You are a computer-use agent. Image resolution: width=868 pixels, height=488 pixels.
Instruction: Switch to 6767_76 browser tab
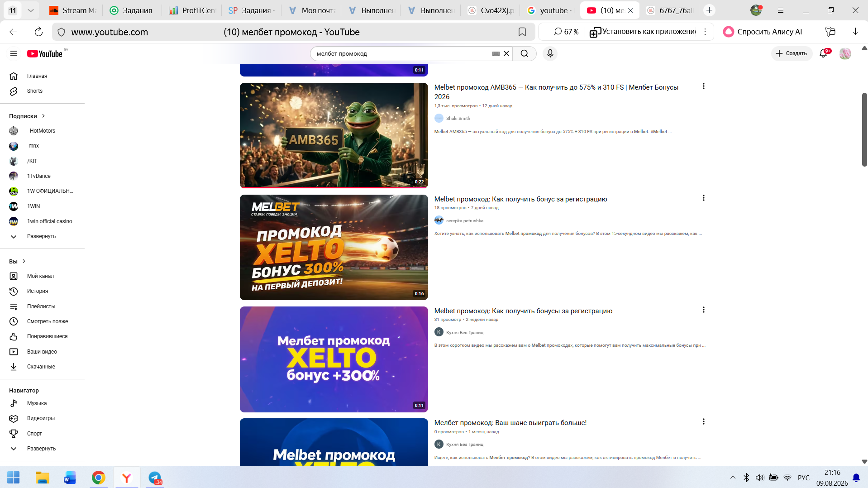pyautogui.click(x=671, y=10)
